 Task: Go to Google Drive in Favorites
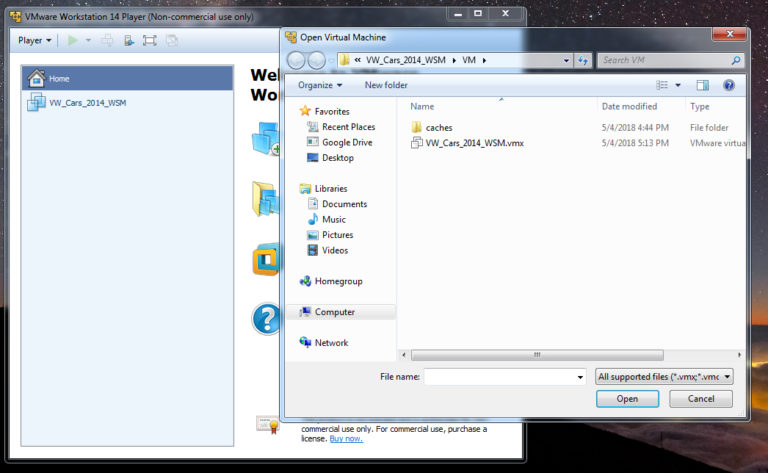tap(347, 142)
